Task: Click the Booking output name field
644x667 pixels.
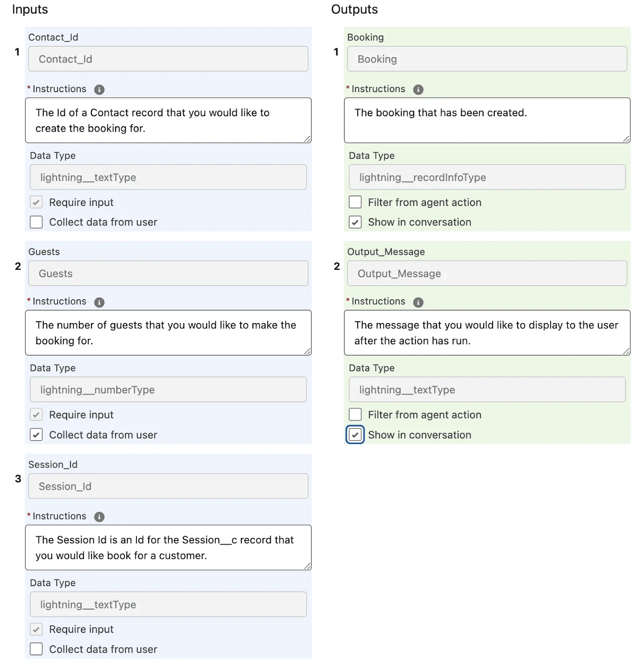Action: 487,59
